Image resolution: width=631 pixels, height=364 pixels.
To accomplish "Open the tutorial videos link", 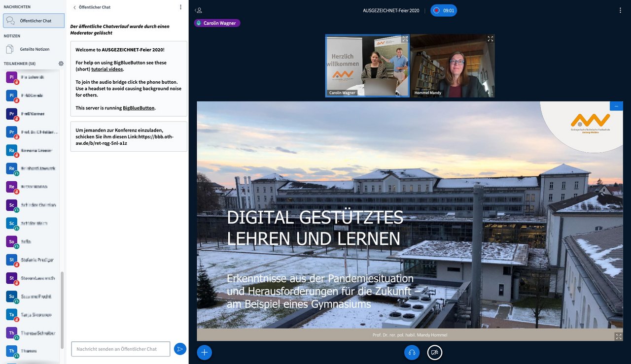I will click(x=107, y=69).
